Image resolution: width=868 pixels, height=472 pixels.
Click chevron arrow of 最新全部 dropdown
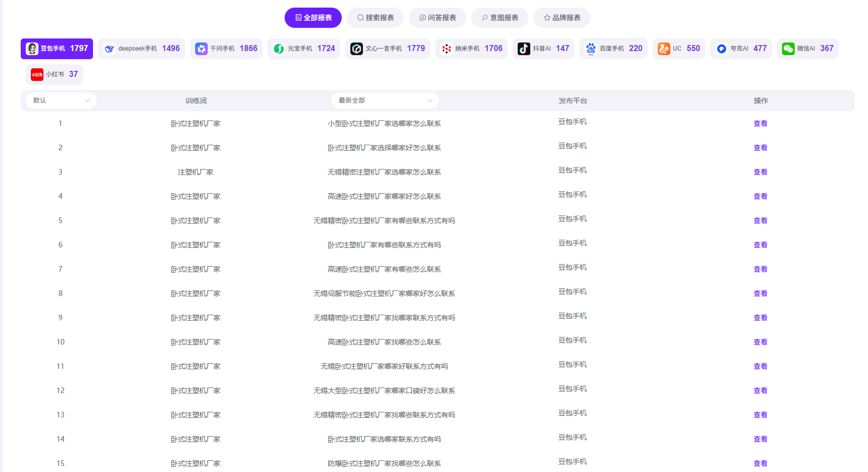pyautogui.click(x=430, y=101)
